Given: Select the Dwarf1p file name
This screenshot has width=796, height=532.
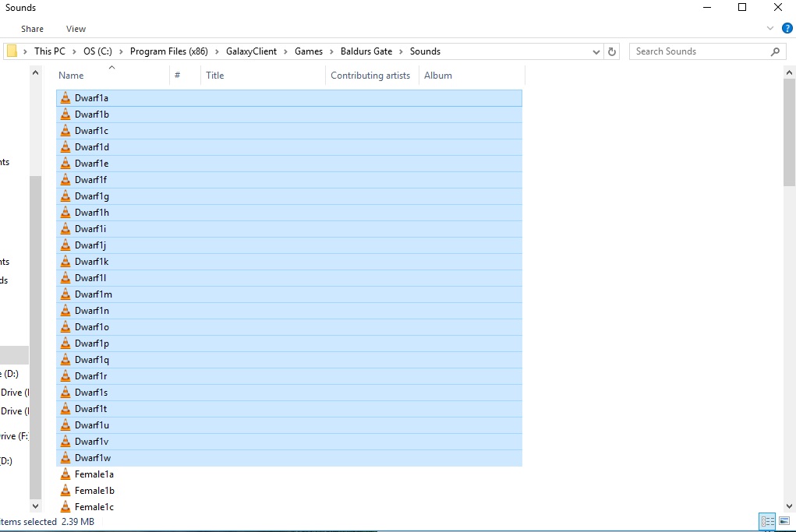Looking at the screenshot, I should 92,344.
